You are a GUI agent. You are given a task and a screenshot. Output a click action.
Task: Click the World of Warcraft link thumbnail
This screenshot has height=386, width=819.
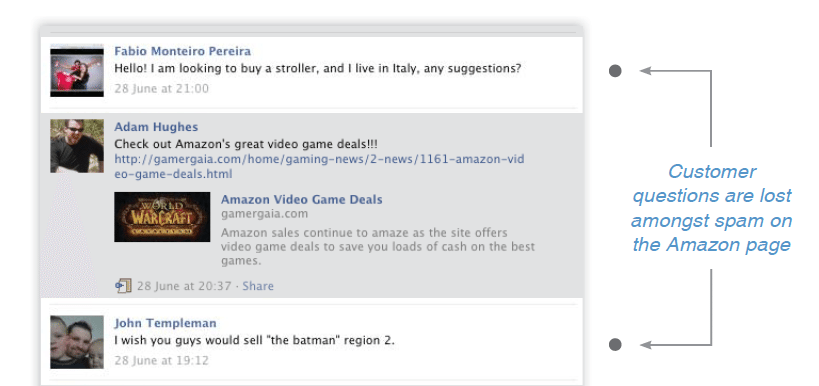pyautogui.click(x=162, y=217)
